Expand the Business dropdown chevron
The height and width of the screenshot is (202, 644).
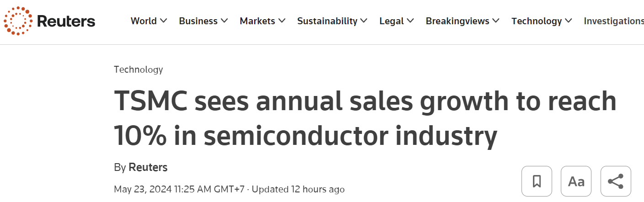(x=224, y=21)
